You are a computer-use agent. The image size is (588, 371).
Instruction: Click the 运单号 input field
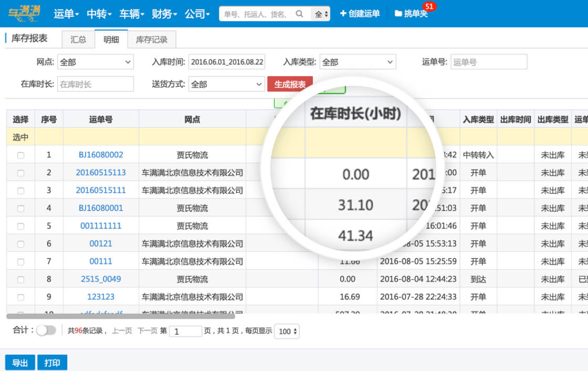pos(488,62)
